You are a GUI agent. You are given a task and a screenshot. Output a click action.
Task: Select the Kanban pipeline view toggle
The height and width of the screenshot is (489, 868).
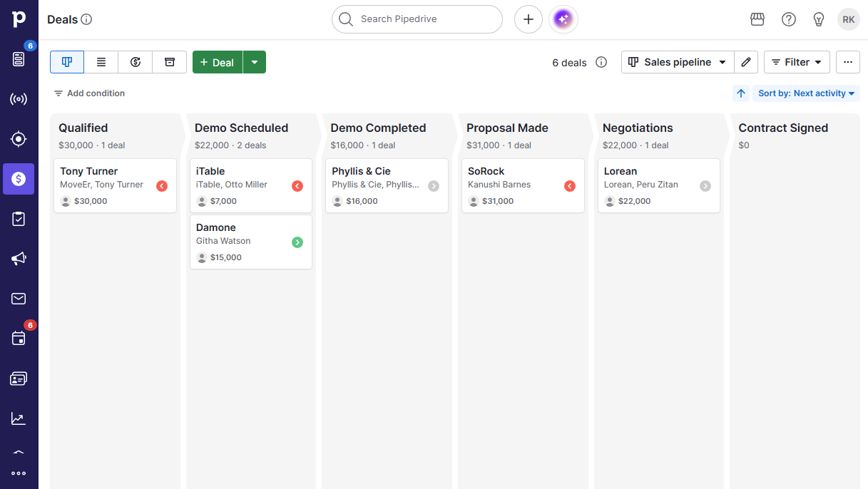point(66,62)
